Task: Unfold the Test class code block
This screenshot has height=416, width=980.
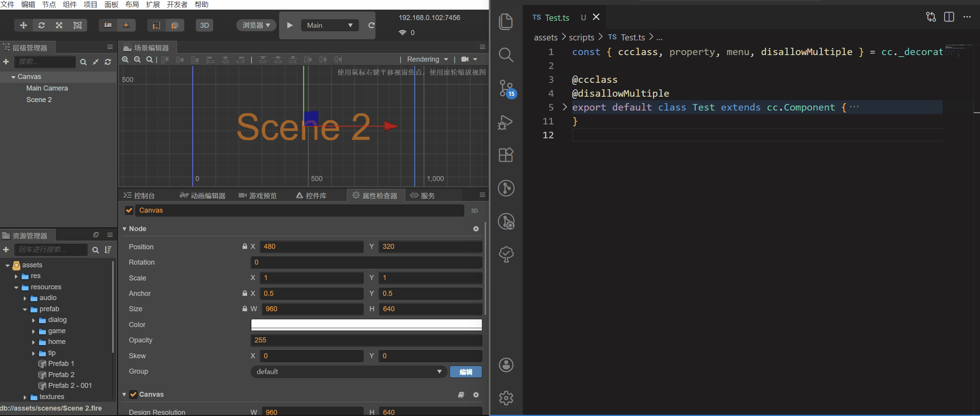Action: point(565,107)
